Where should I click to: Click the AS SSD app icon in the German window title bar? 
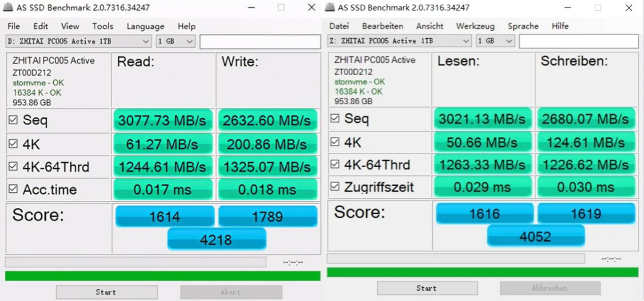pyautogui.click(x=330, y=8)
